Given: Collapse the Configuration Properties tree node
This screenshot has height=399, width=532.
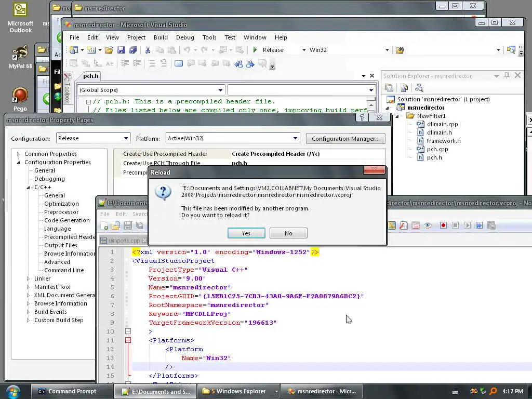Looking at the screenshot, I should pyautogui.click(x=18, y=163).
